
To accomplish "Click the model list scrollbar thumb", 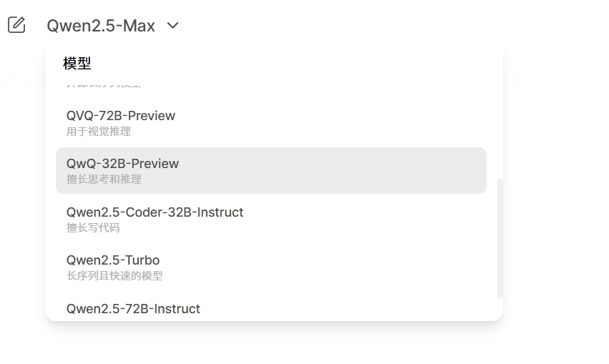I will pyautogui.click(x=500, y=238).
